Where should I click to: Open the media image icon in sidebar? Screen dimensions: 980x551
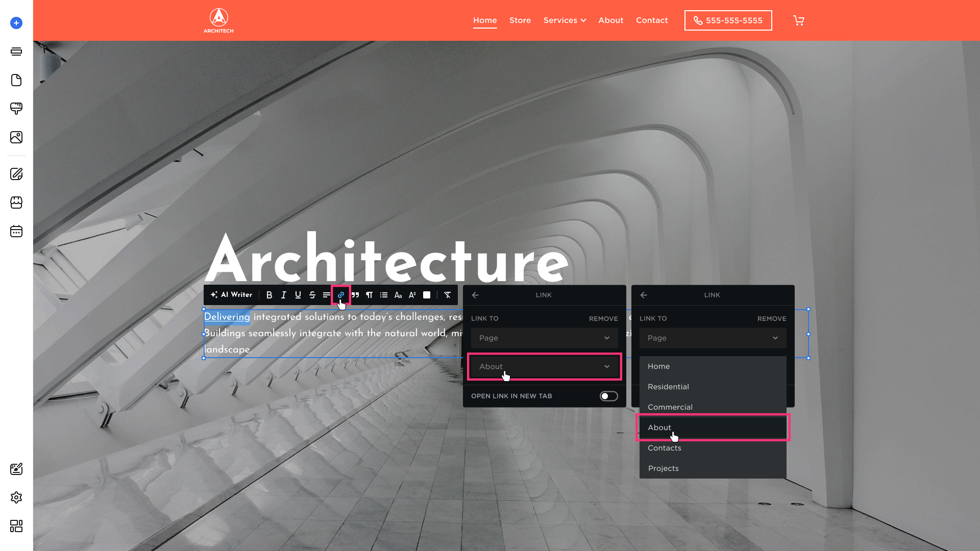click(16, 137)
